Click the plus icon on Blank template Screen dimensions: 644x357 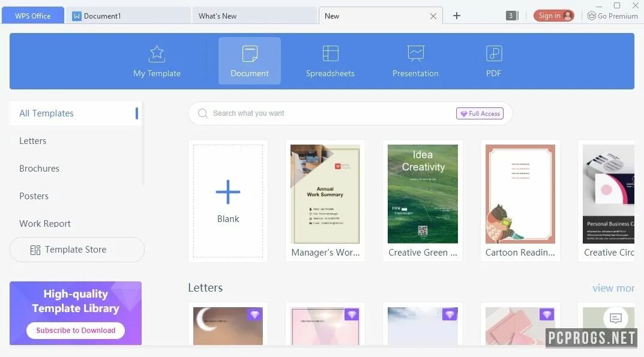[x=228, y=192]
